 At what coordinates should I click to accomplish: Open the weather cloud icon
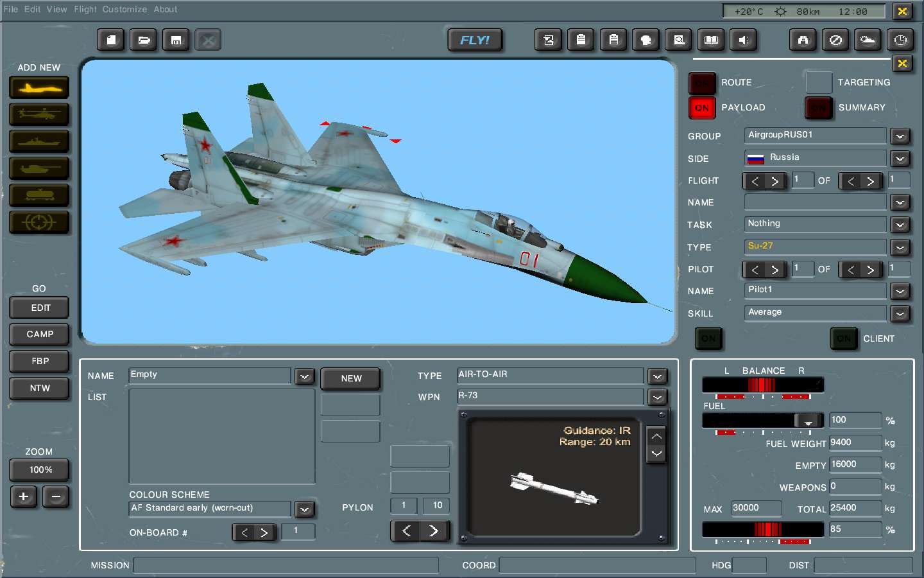868,40
